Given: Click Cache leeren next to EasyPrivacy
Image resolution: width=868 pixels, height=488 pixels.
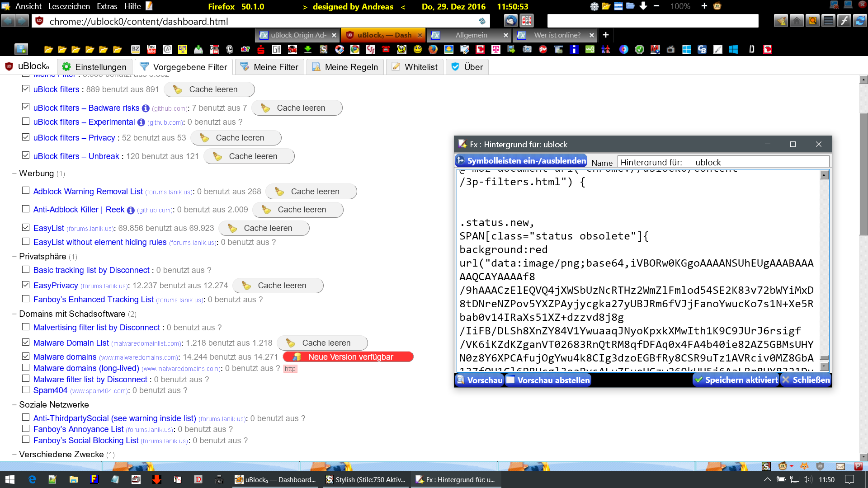Looking at the screenshot, I should (x=278, y=286).
